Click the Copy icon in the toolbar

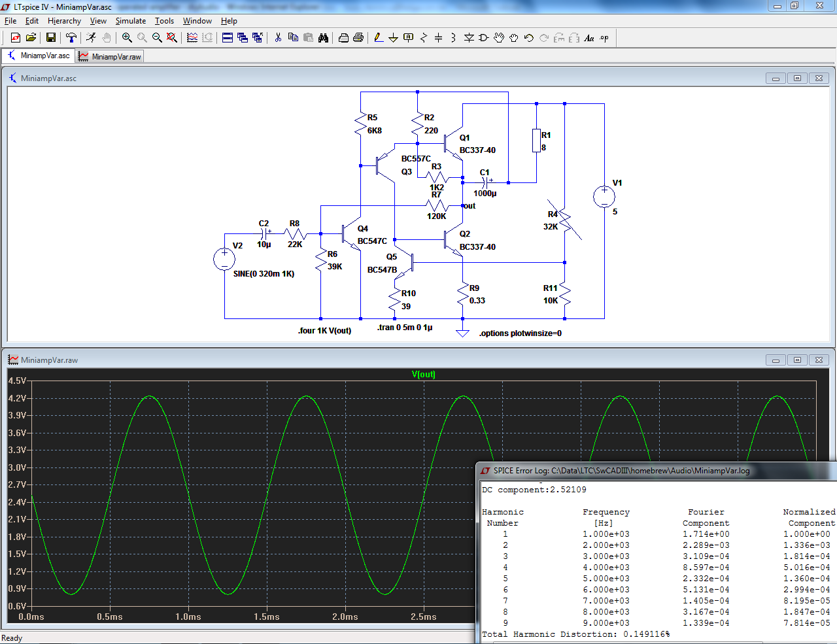[293, 38]
